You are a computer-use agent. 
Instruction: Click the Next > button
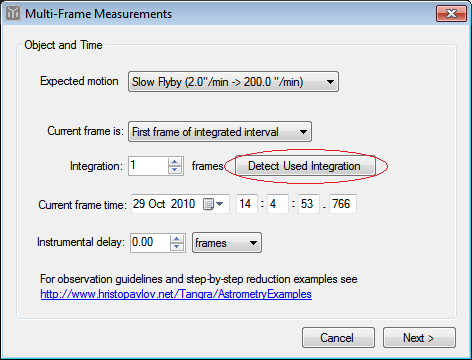[x=419, y=338]
